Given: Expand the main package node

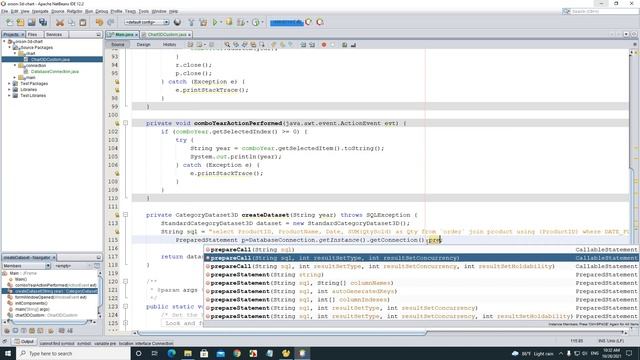Looking at the screenshot, I should click(x=15, y=78).
